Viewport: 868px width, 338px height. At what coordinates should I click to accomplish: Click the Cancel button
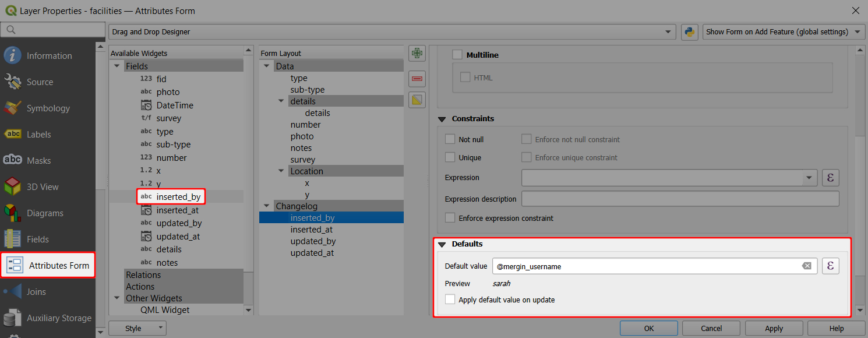[711, 329]
